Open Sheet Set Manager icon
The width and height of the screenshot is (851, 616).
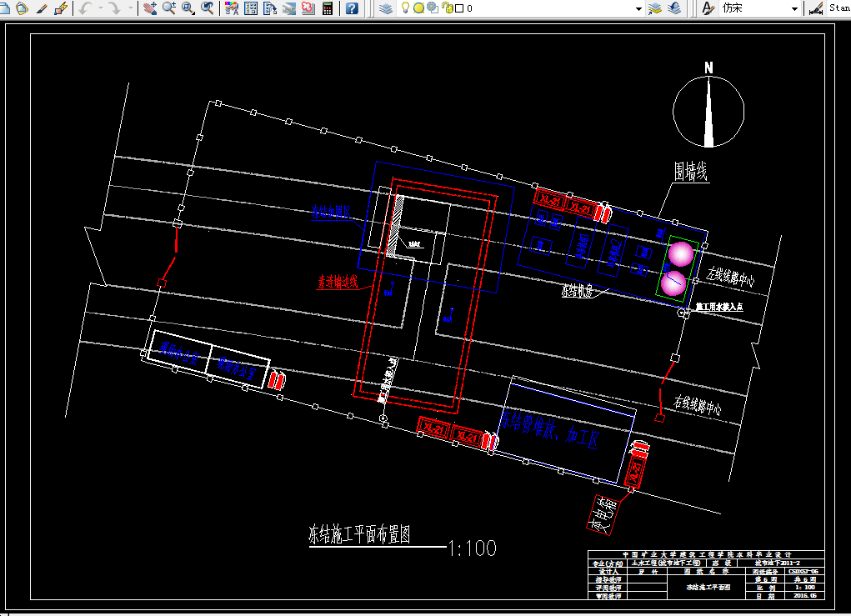click(288, 8)
